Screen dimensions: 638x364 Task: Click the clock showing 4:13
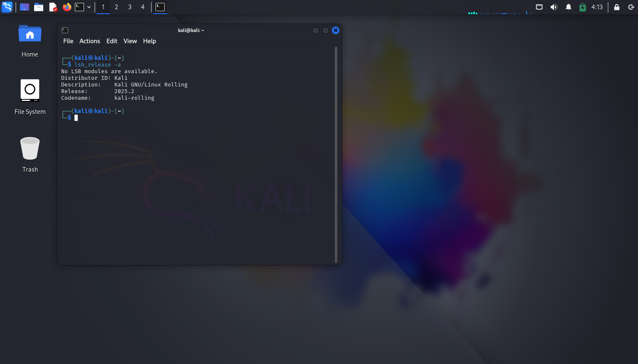[x=597, y=7]
